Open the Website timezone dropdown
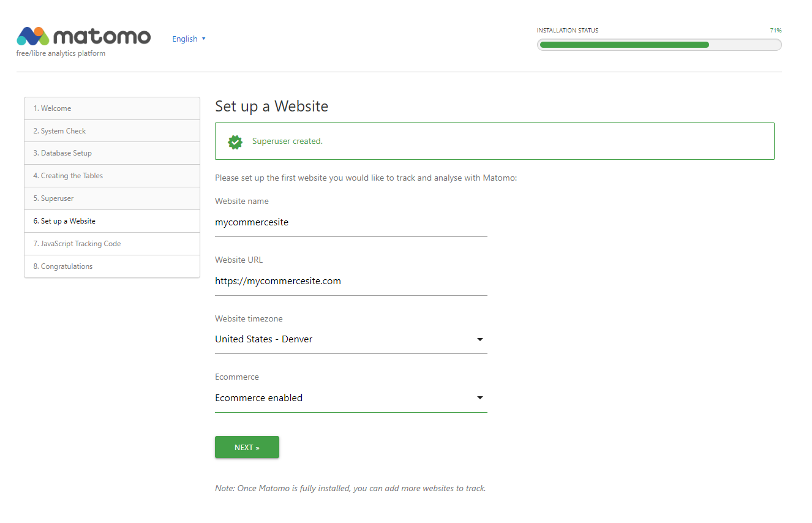Image resolution: width=812 pixels, height=523 pixels. click(351, 339)
